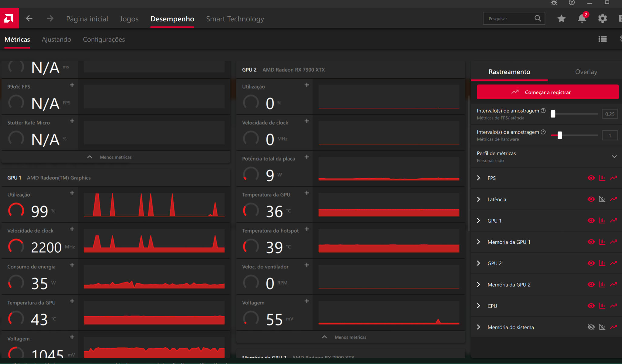Viewport: 622px width, 364px height.
Task: Add GPU 1 Velocidade de clock plus
Action: click(x=72, y=229)
